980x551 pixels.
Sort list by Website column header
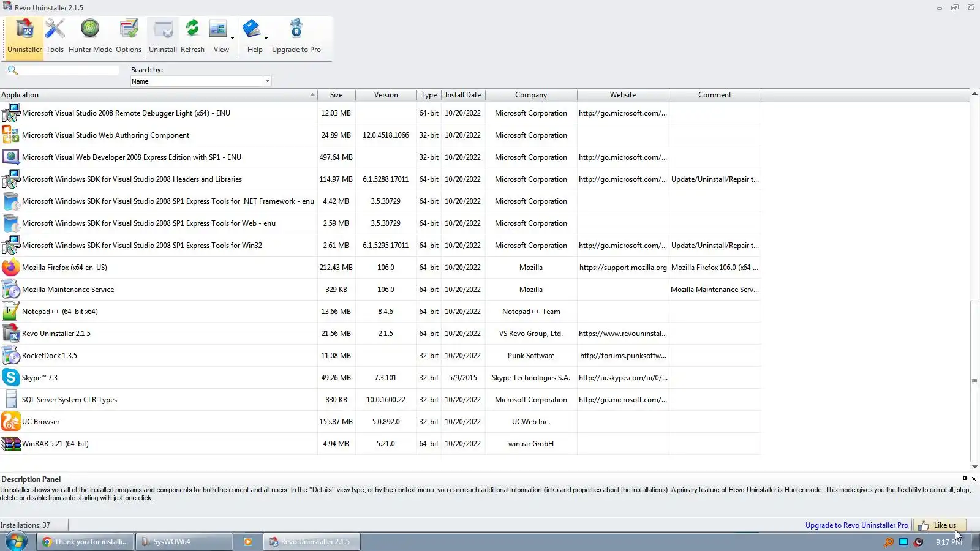[623, 95]
